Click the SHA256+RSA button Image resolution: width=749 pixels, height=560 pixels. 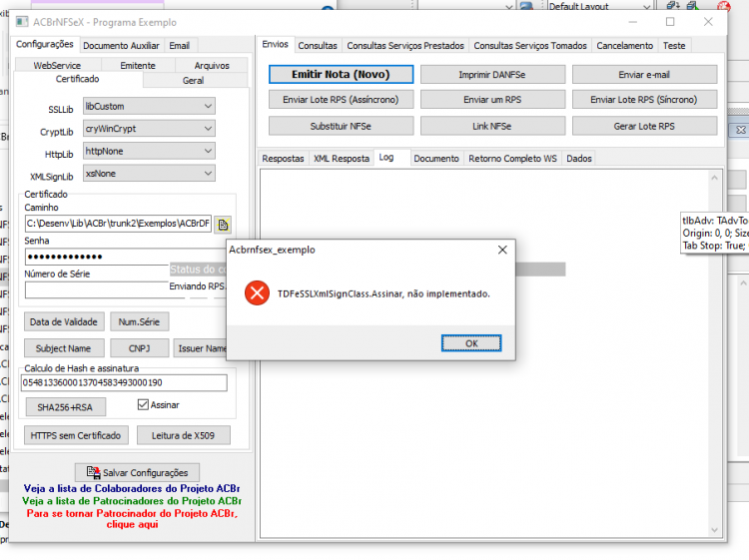coord(65,407)
